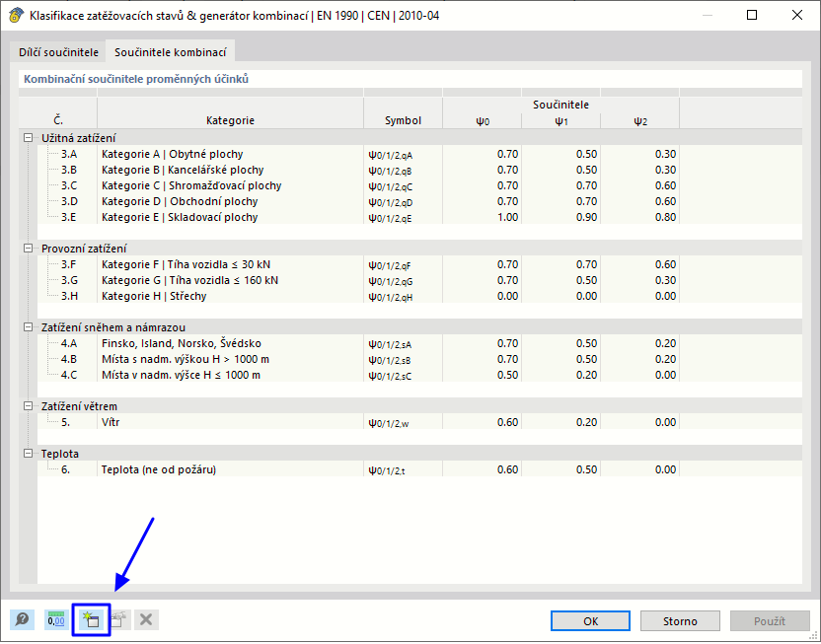
Task: Click the Č. column header
Action: (x=58, y=121)
